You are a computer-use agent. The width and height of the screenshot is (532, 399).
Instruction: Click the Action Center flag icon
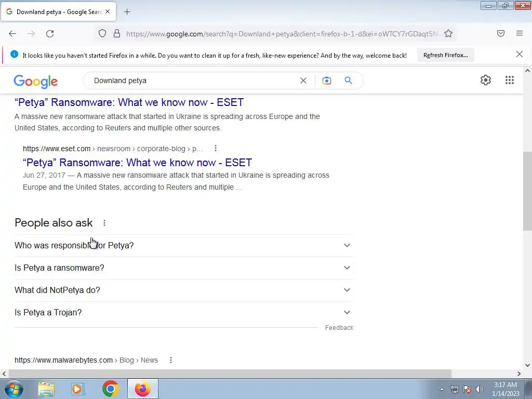point(467,389)
